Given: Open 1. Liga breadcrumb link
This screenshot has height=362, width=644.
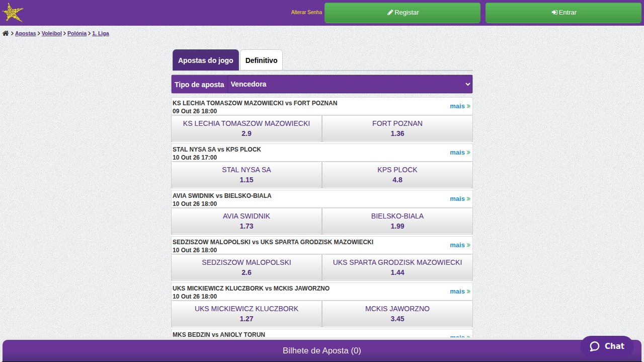Looking at the screenshot, I should [101, 33].
